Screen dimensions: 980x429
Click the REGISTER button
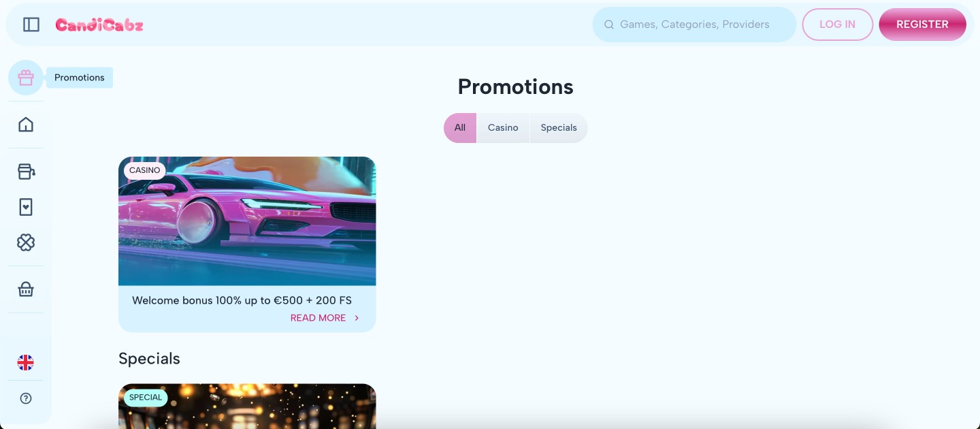(922, 25)
